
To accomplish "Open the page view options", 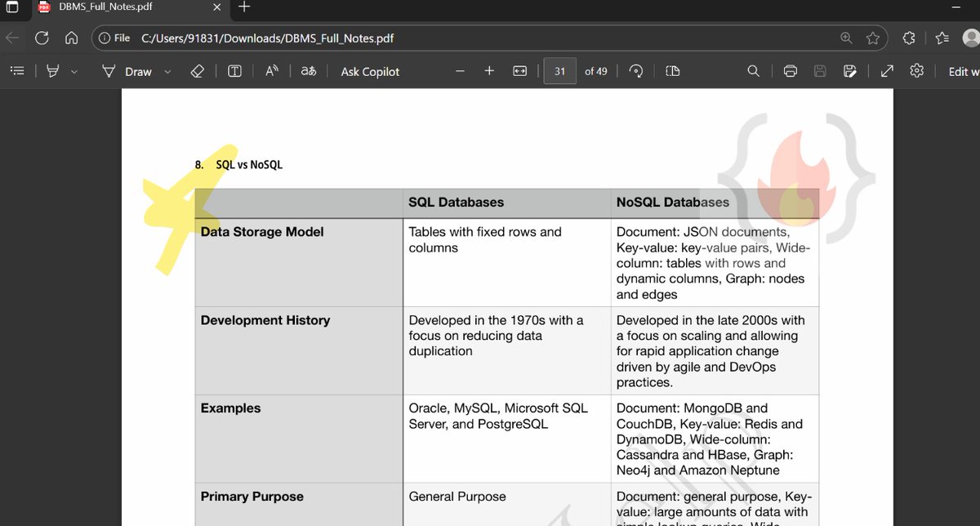I will (x=673, y=71).
